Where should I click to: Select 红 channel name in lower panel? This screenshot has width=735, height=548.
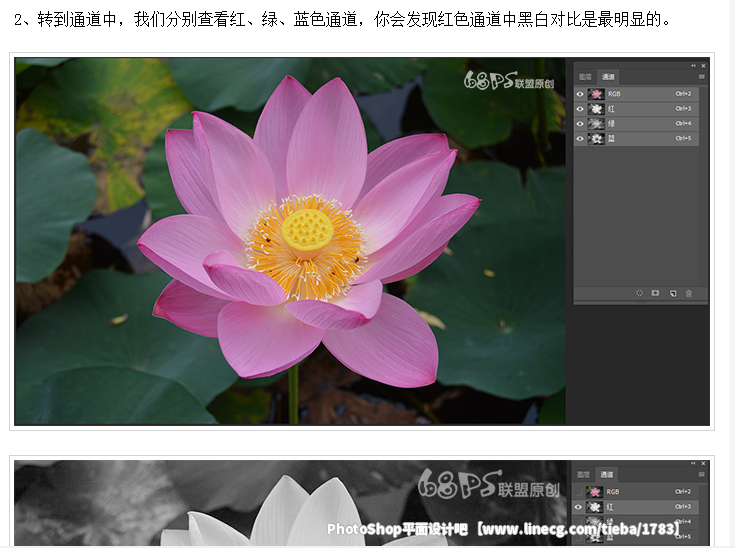click(610, 507)
